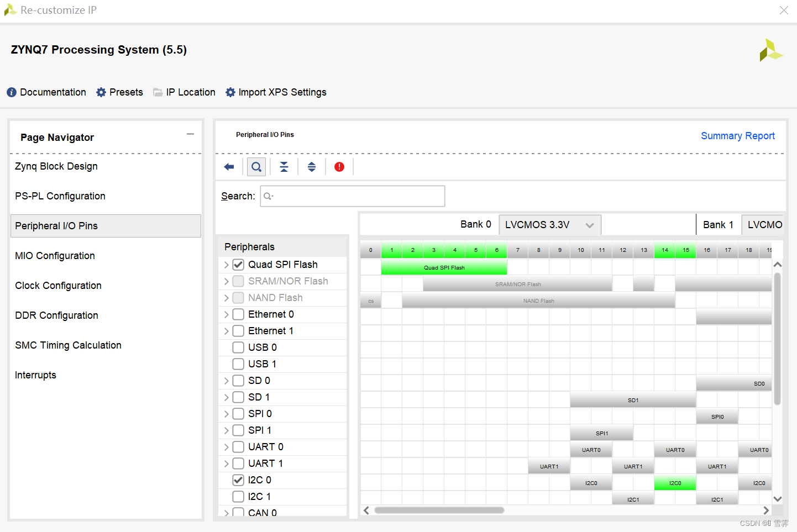Click the scroll down arrow of pin grid
This screenshot has height=532, width=797.
778,499
